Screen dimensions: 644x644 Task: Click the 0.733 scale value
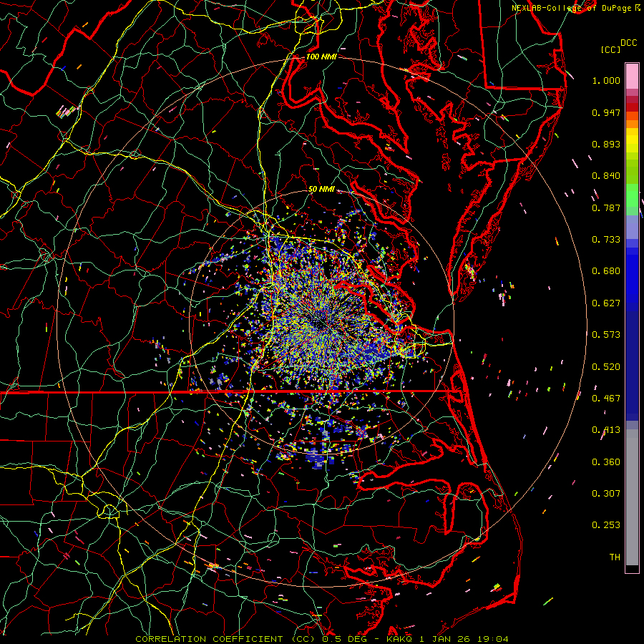606,240
